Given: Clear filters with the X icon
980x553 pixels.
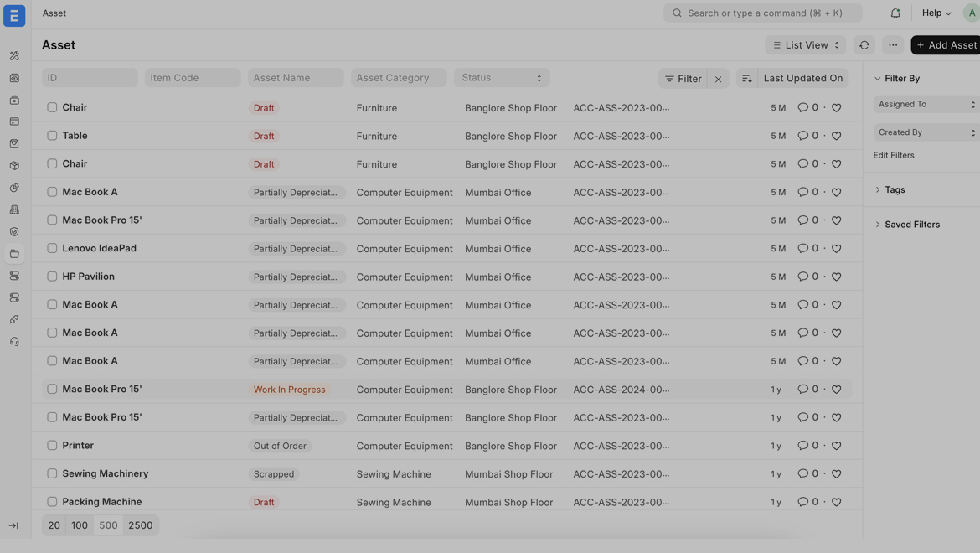Looking at the screenshot, I should click(x=718, y=79).
